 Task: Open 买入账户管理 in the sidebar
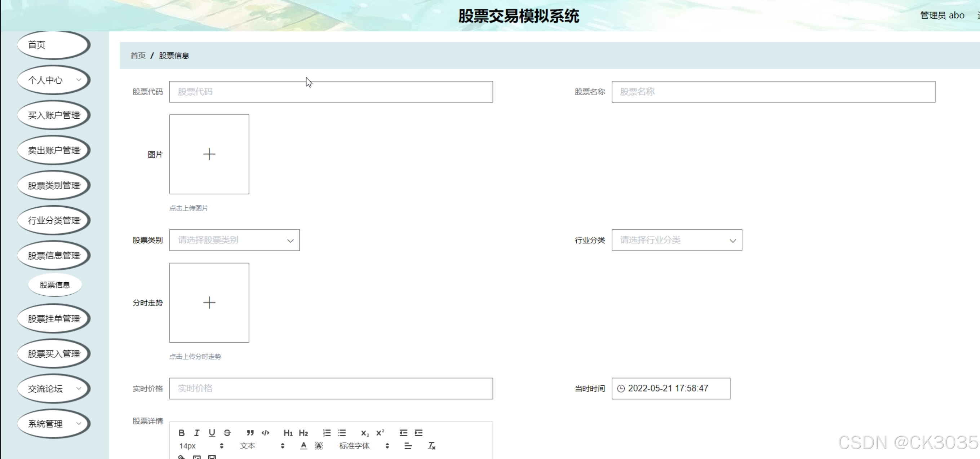coord(54,115)
